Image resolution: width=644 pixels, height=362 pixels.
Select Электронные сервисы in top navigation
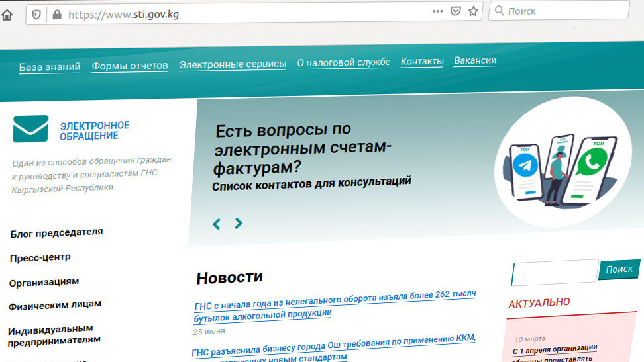coord(233,64)
